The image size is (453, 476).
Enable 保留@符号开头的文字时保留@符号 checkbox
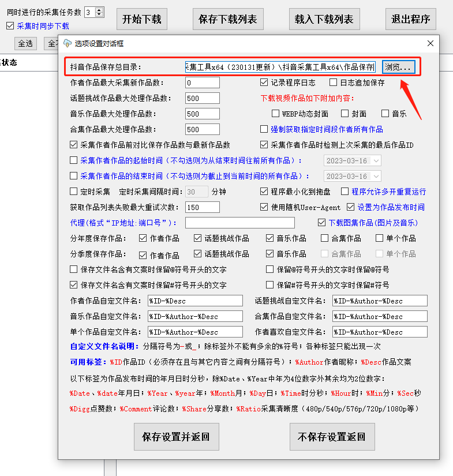[269, 269]
